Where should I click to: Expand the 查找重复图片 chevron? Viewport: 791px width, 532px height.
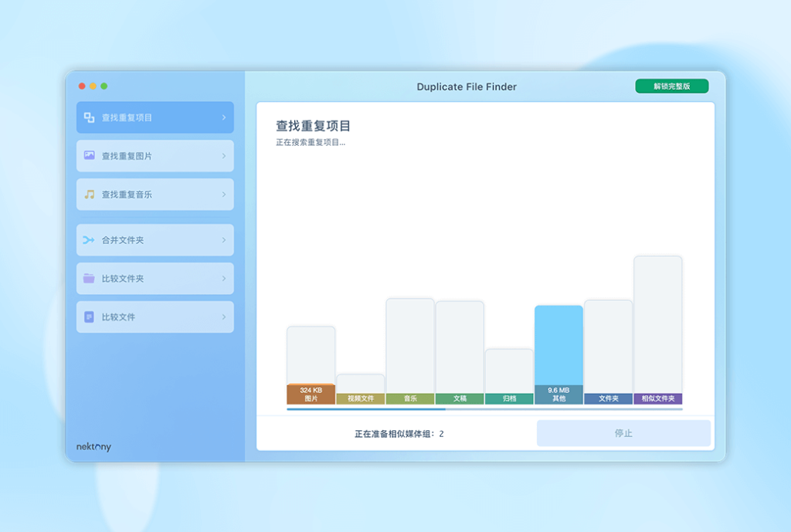click(x=224, y=156)
